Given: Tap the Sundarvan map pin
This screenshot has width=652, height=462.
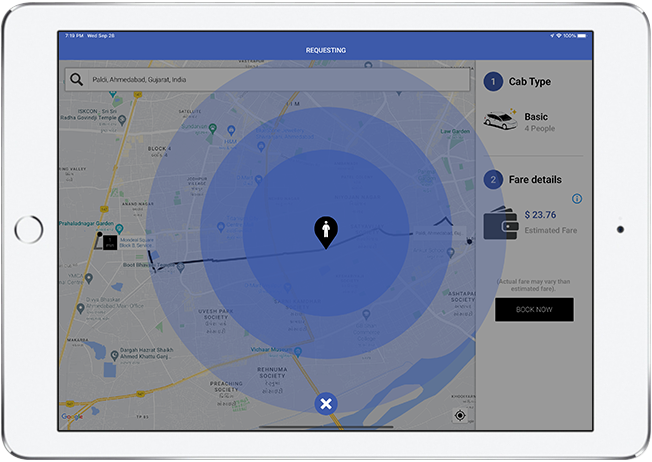Looking at the screenshot, I should [212, 128].
